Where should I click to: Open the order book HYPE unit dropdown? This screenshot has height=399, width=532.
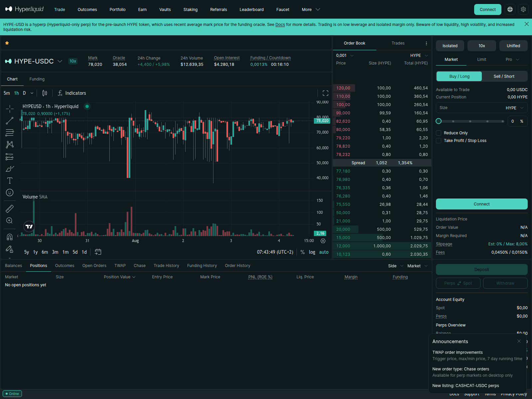tap(419, 56)
